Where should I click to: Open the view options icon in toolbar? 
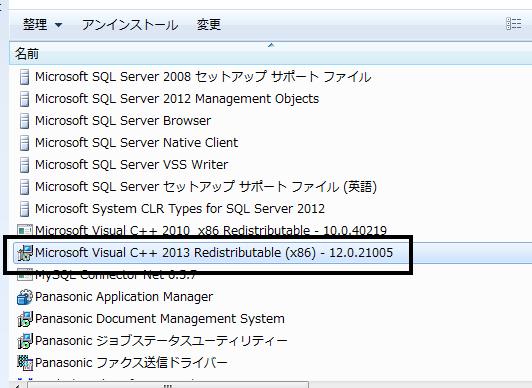pos(514,24)
